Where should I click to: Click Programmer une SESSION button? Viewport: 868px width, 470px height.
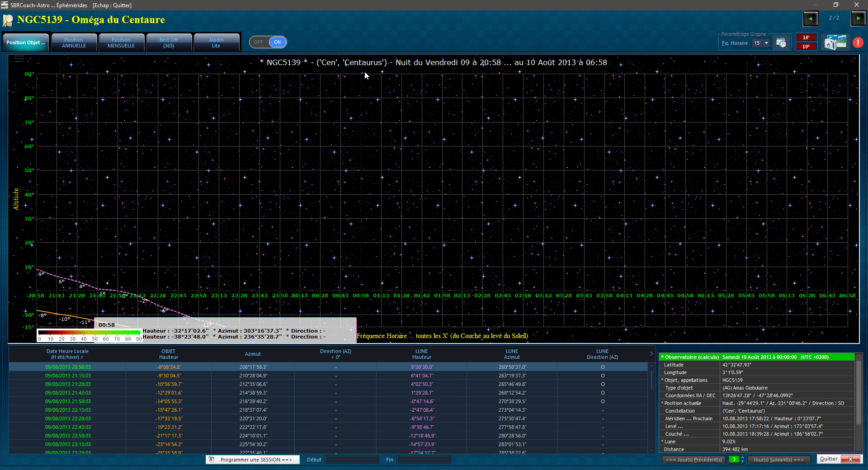tap(253, 460)
